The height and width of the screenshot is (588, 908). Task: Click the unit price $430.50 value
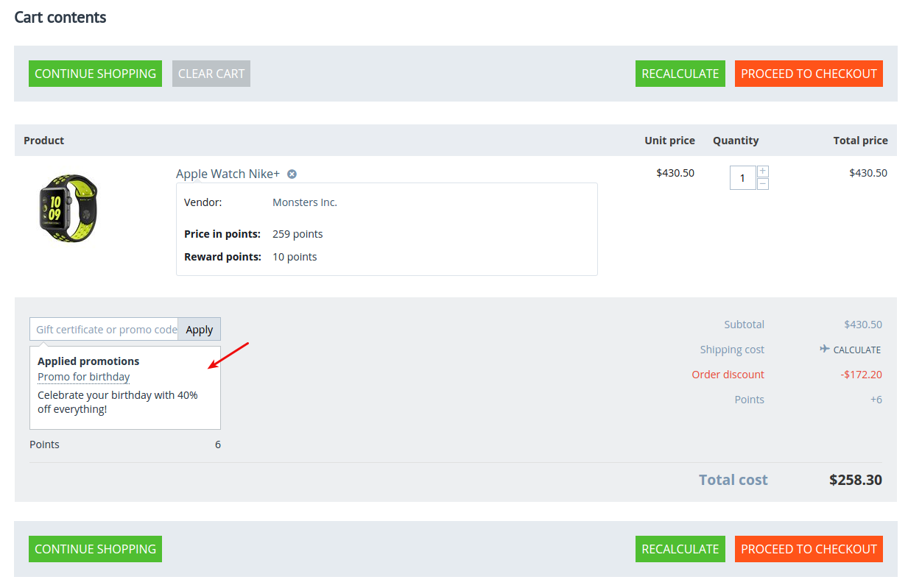[675, 174]
